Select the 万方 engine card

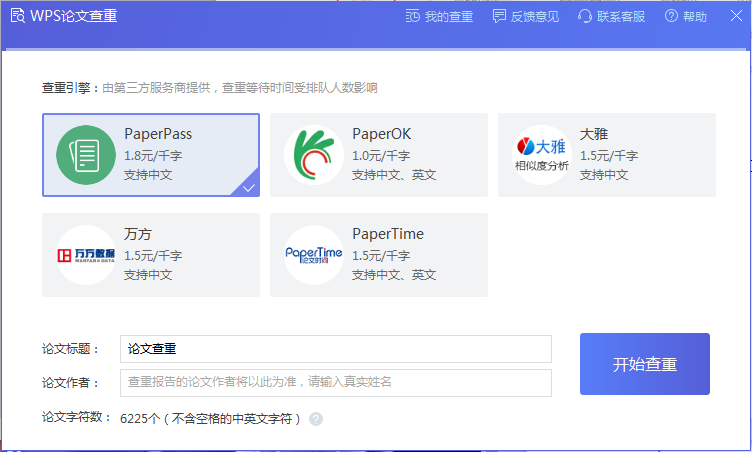click(151, 255)
